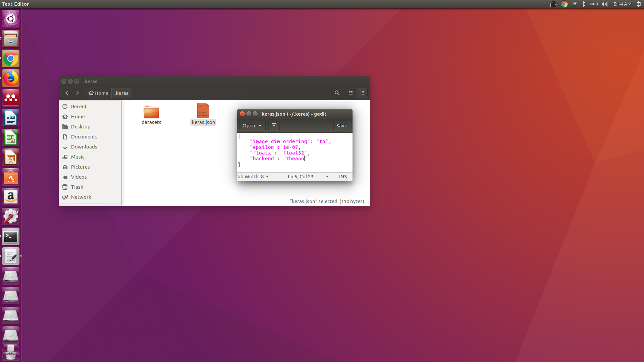Select the datasets folder
The width and height of the screenshot is (644, 362).
(151, 114)
